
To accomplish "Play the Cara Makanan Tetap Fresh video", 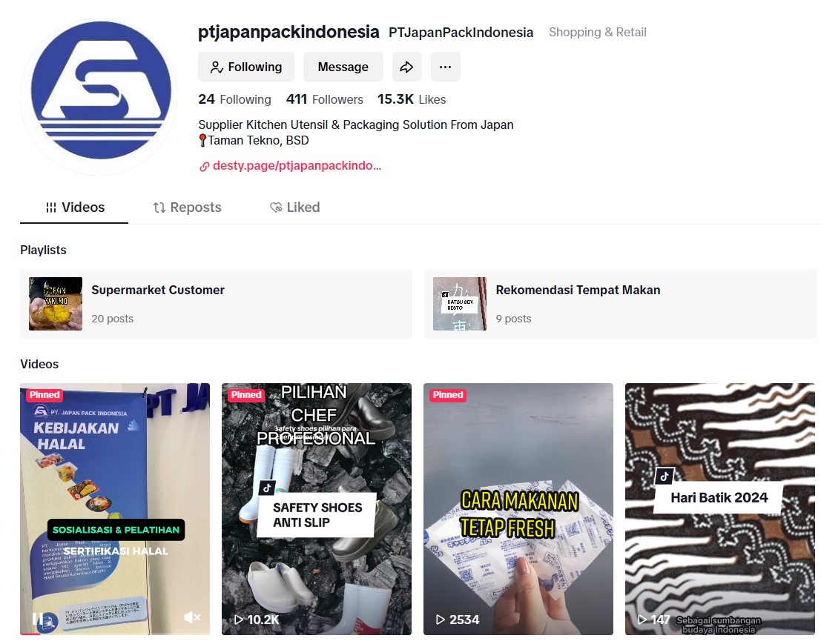I will point(518,509).
